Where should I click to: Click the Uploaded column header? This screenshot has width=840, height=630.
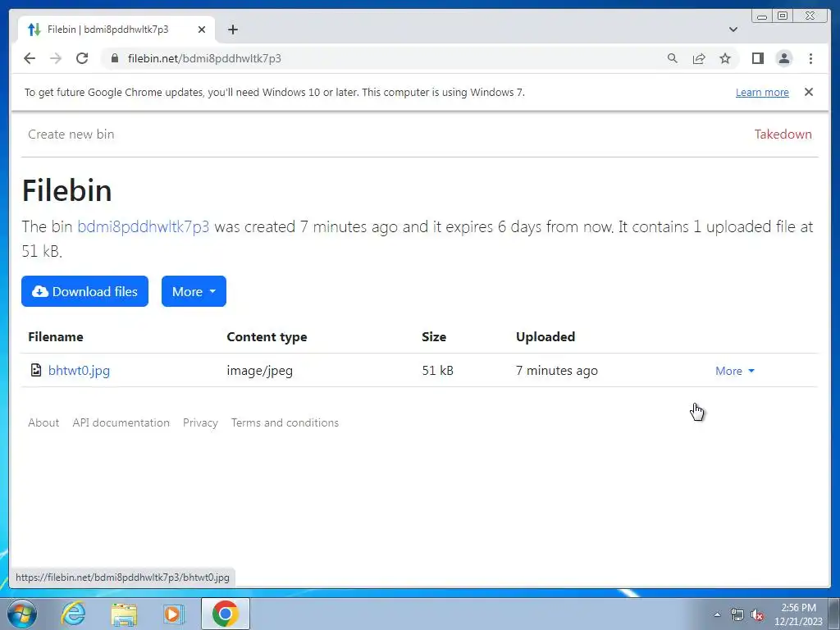pyautogui.click(x=546, y=336)
